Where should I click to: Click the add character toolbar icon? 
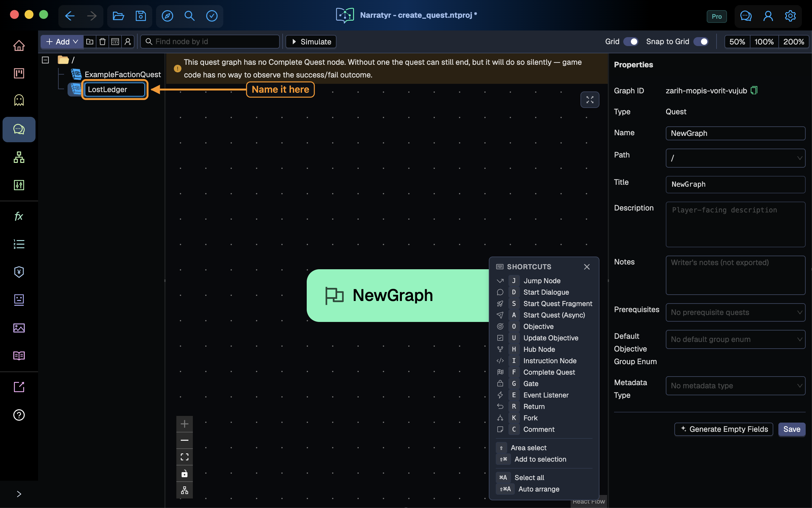(x=128, y=42)
